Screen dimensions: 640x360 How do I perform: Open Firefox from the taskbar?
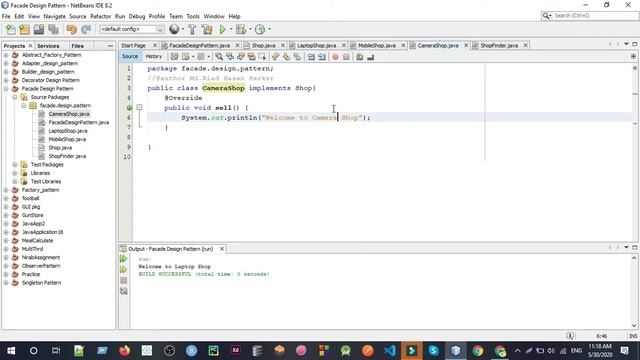pos(124,351)
